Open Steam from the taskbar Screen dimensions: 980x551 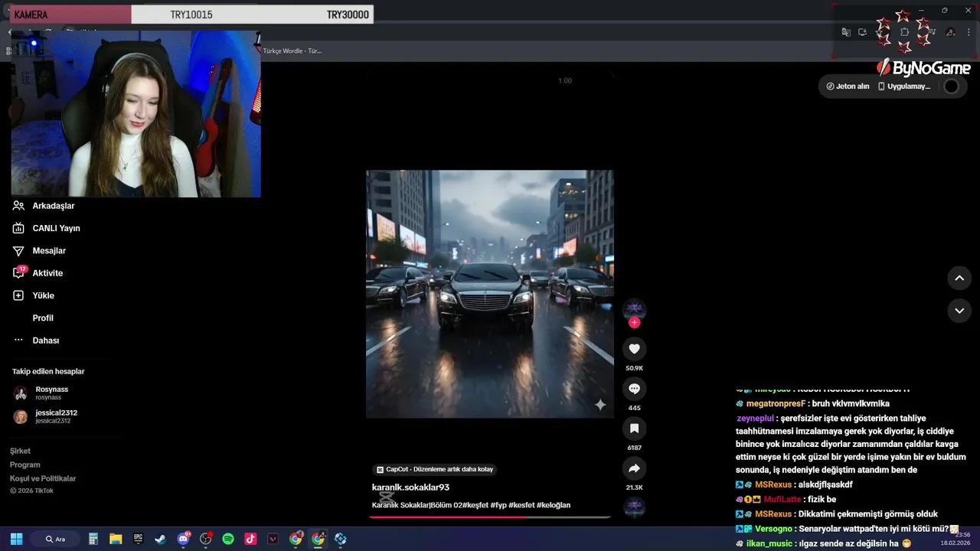pyautogui.click(x=160, y=539)
